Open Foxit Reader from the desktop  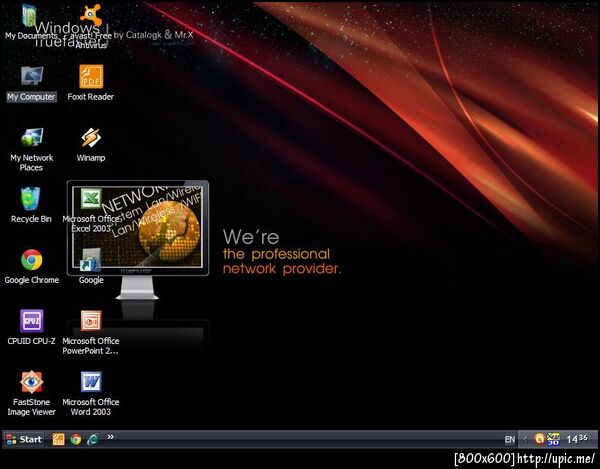(91, 83)
